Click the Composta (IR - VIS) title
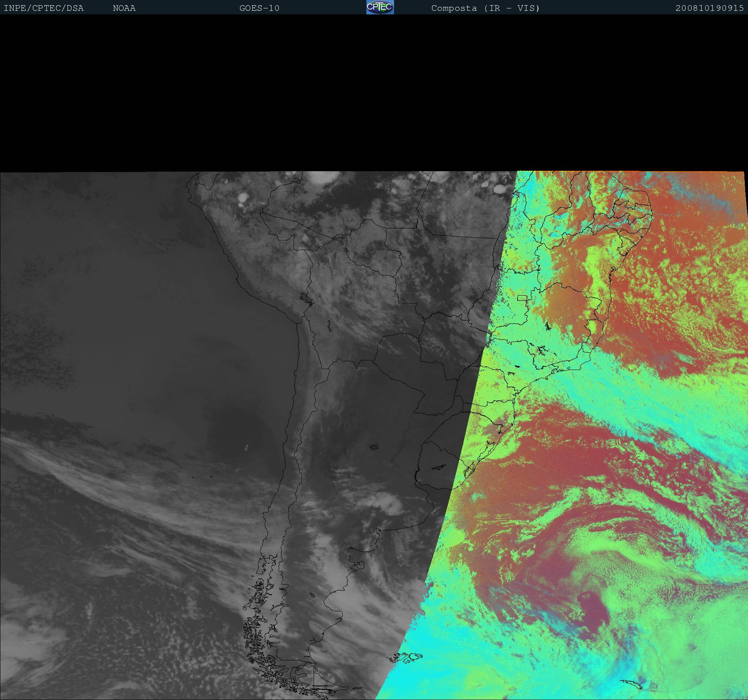Screen dimensions: 748x700 [485, 8]
